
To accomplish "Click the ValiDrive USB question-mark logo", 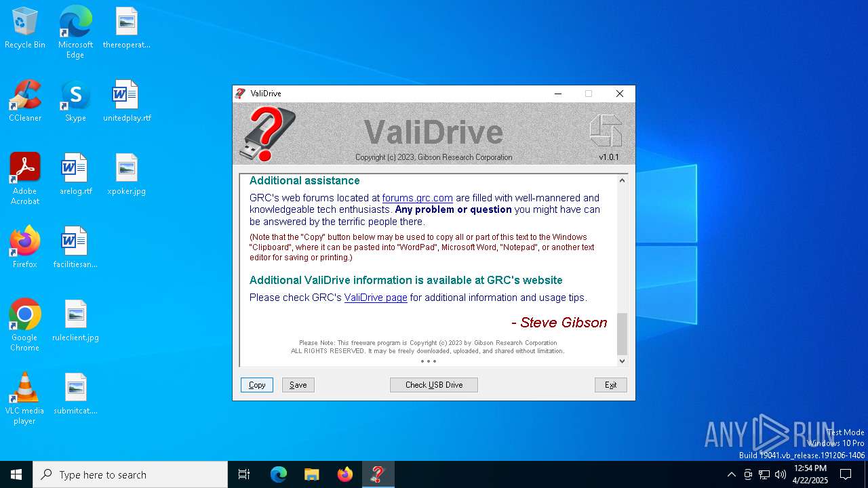I will click(269, 134).
